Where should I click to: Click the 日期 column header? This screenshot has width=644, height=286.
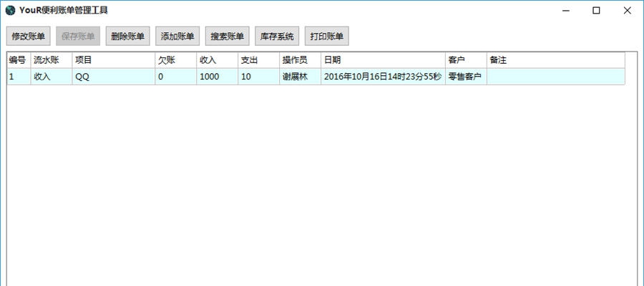(384, 60)
